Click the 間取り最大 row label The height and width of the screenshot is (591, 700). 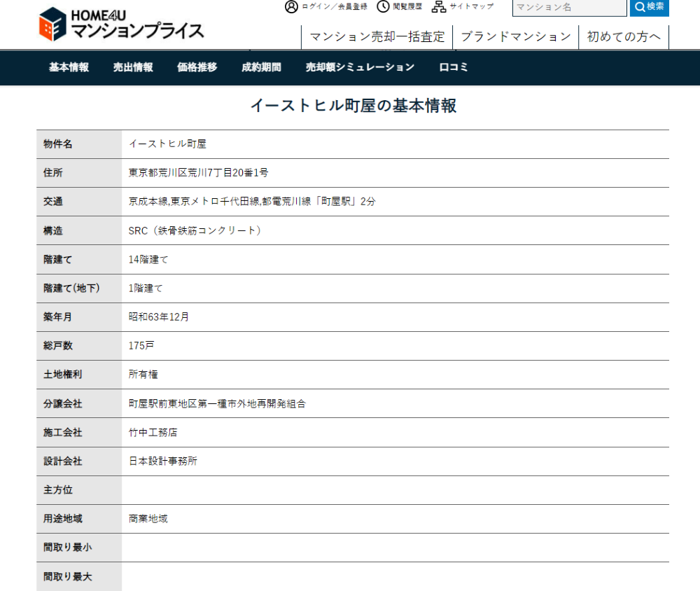click(x=67, y=577)
